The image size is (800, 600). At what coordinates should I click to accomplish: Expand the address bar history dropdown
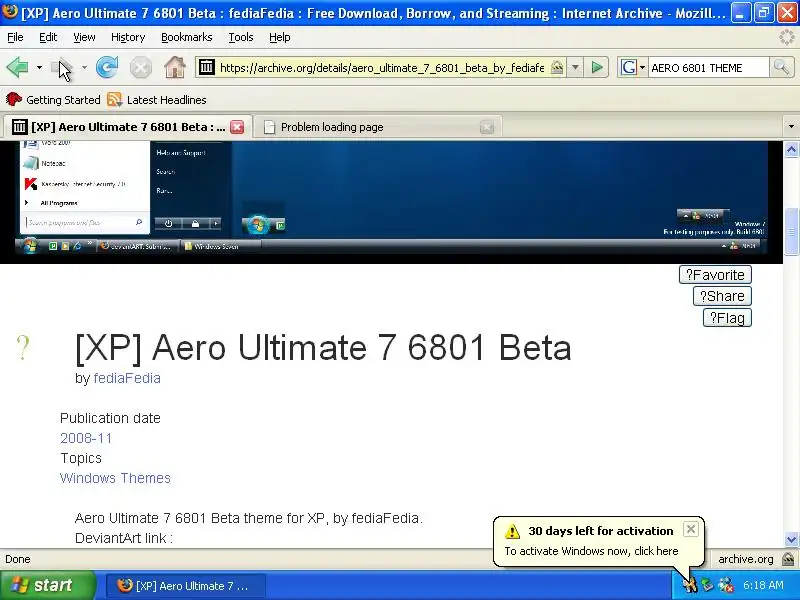[x=575, y=67]
